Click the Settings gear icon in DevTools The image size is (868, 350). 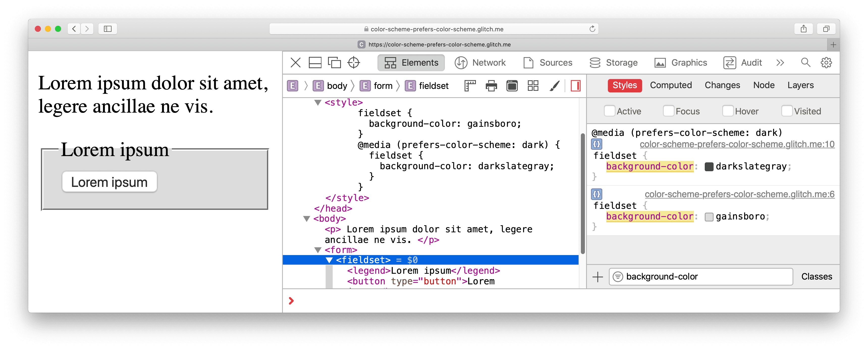coord(829,63)
